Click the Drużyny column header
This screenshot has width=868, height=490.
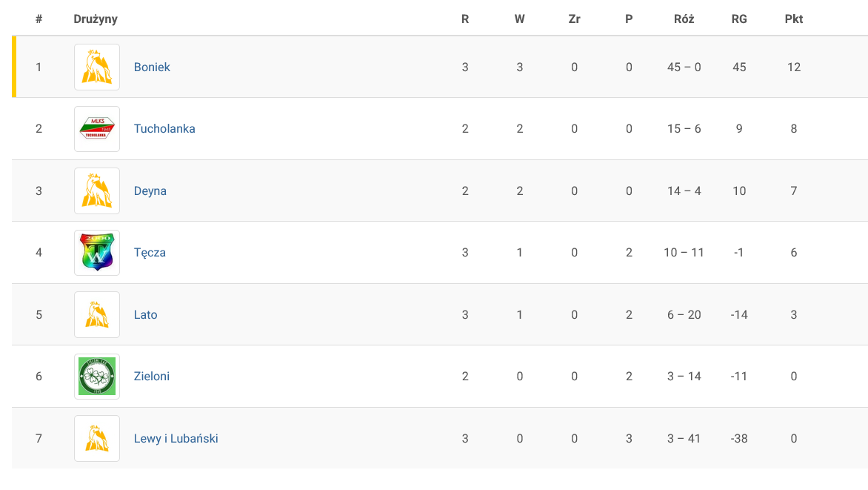[96, 19]
